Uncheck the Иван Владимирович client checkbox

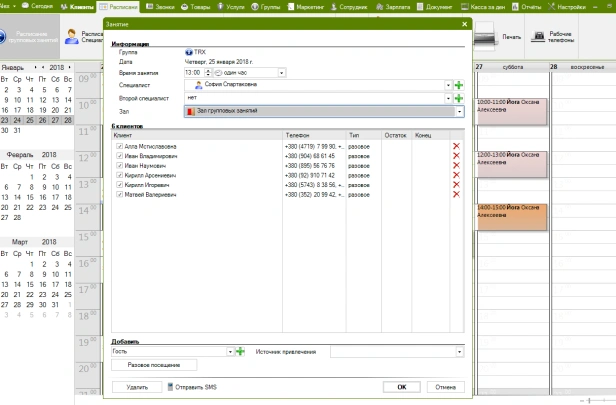point(119,156)
